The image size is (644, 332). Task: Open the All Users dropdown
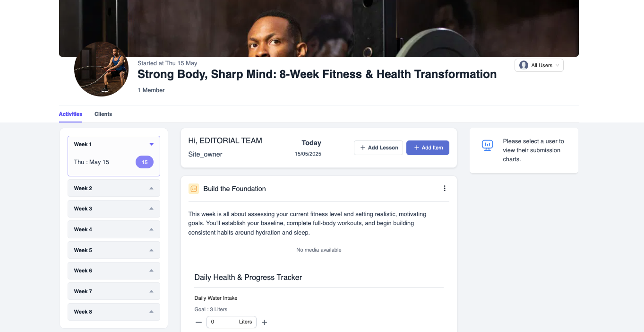(x=539, y=65)
